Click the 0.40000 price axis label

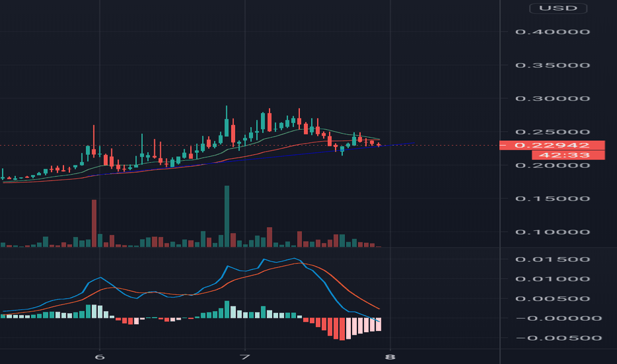[553, 32]
